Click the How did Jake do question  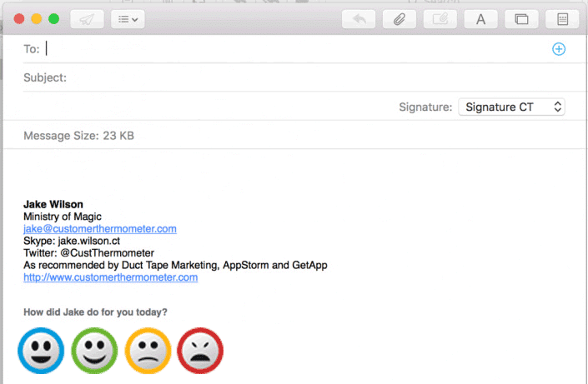(95, 312)
